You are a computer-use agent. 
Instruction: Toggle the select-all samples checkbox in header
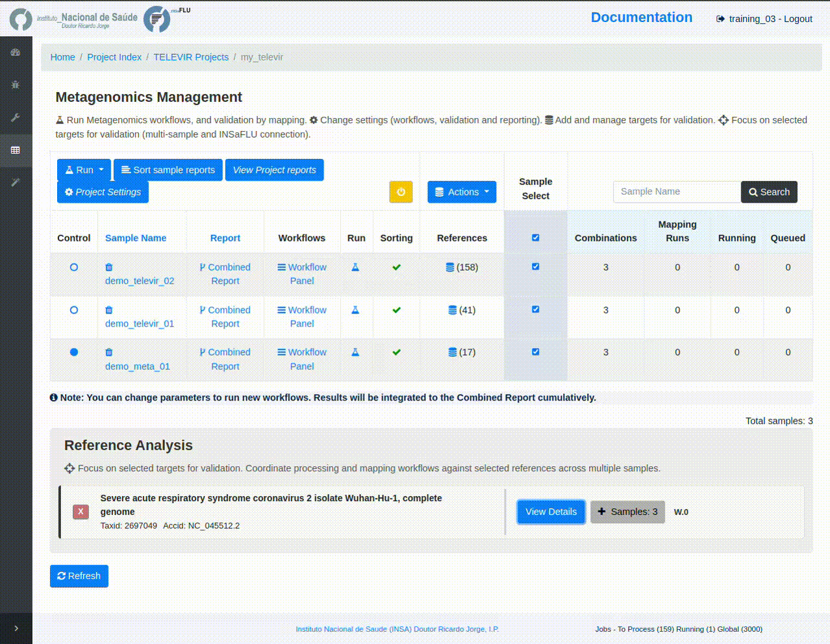pos(536,238)
